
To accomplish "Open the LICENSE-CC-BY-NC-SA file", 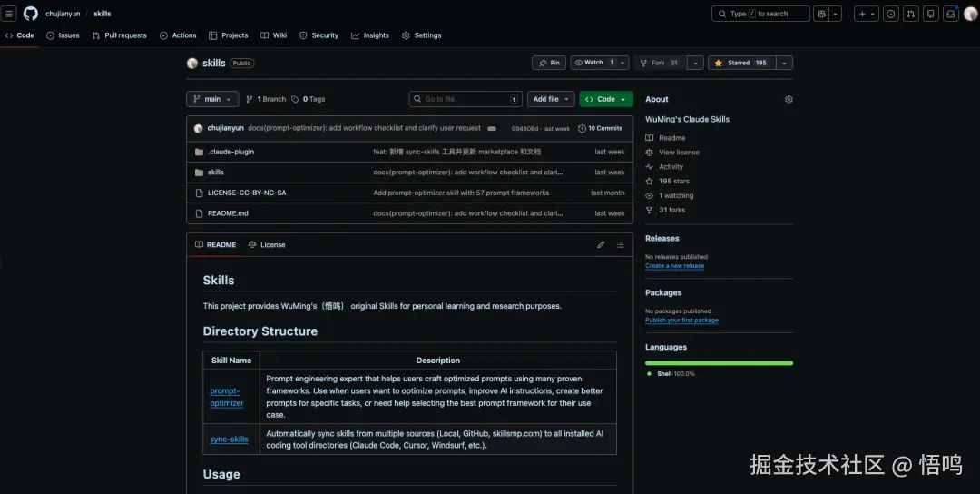I will (x=247, y=193).
